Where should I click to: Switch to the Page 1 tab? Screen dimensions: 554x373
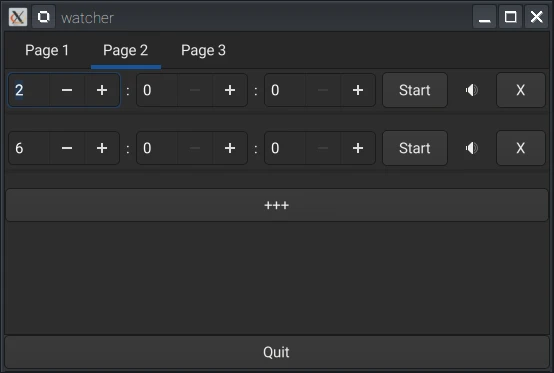click(47, 51)
